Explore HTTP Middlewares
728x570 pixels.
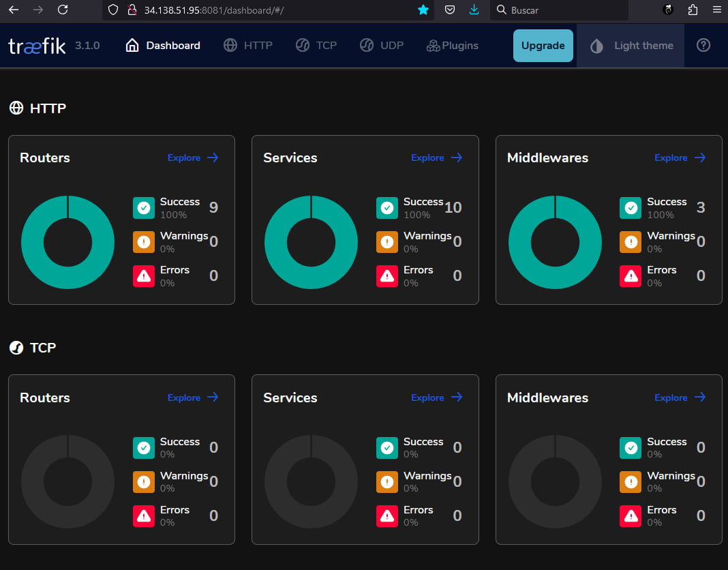coord(680,158)
